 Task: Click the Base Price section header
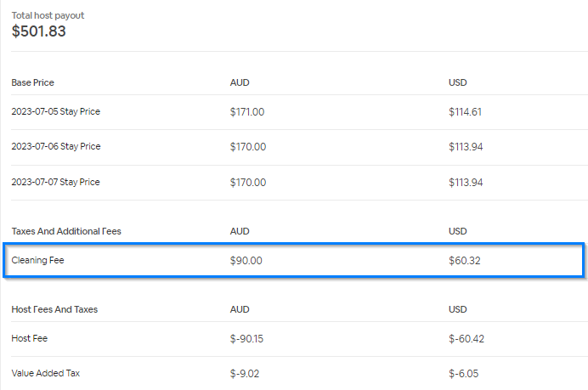(x=33, y=82)
